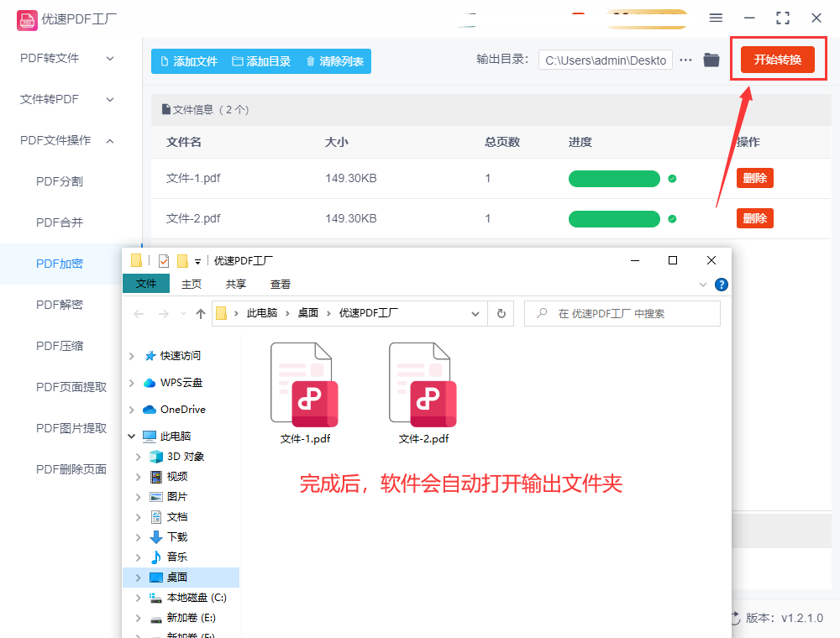
Task: Collapse 此电脑 node in Explorer tree
Action: pos(132,437)
